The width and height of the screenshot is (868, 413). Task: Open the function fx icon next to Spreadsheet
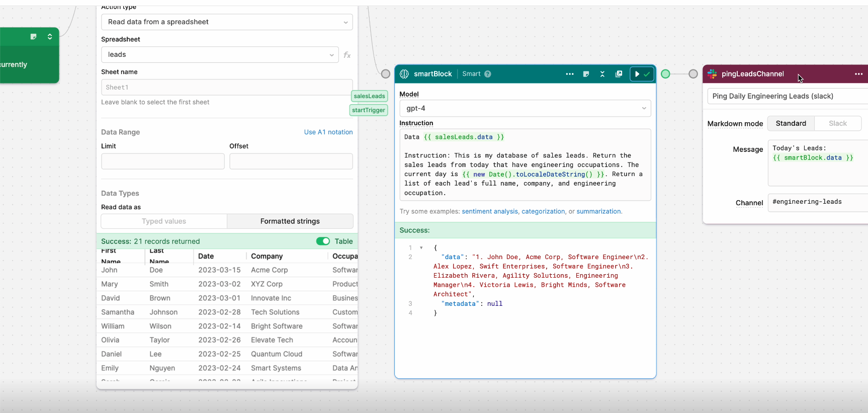347,55
